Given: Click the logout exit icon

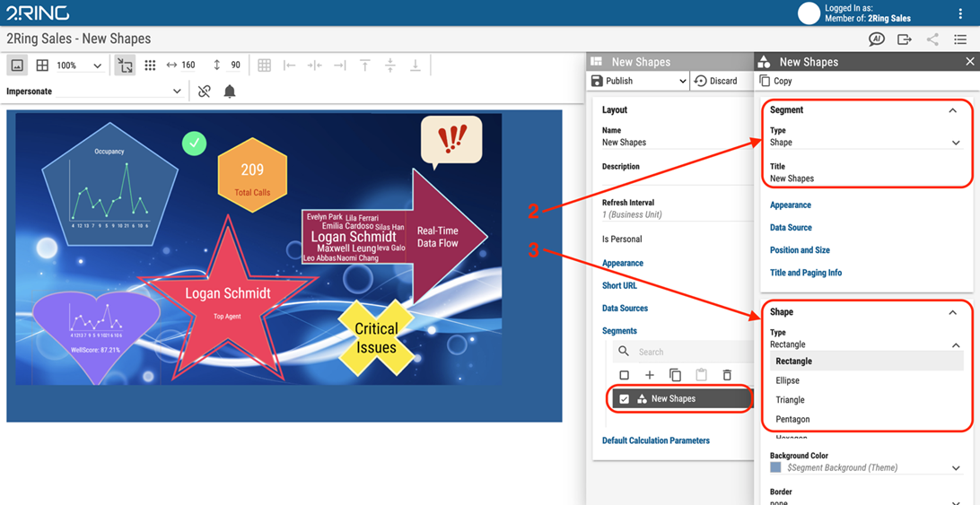Looking at the screenshot, I should point(905,39).
